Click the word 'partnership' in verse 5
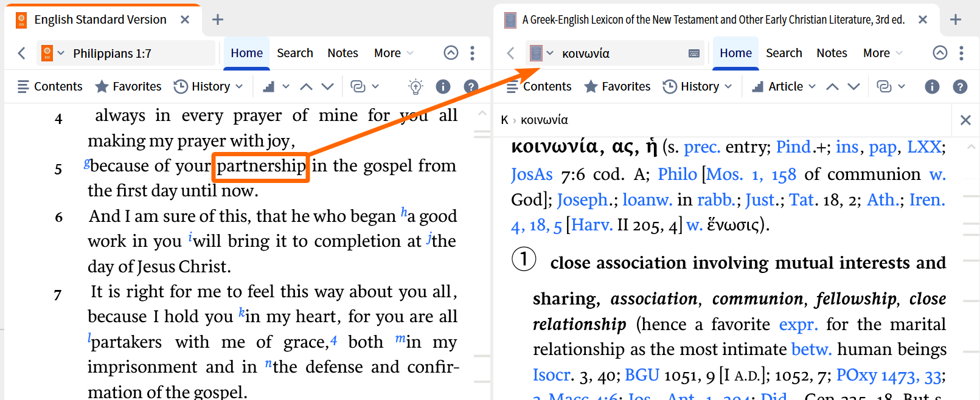 pos(262,166)
